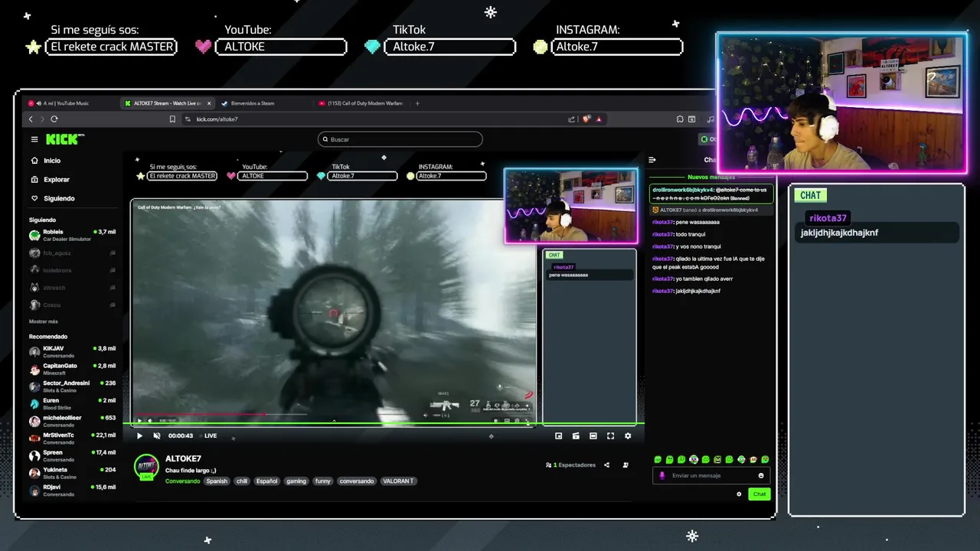Screen dimensions: 980x551
Task: Open the Robleis channel in Siguiendo
Action: pos(73,235)
